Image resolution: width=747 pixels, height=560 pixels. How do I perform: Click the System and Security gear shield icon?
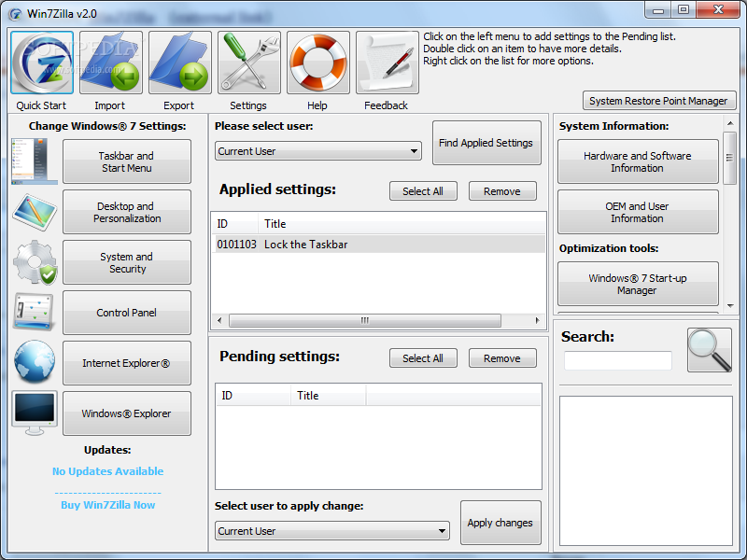35,262
